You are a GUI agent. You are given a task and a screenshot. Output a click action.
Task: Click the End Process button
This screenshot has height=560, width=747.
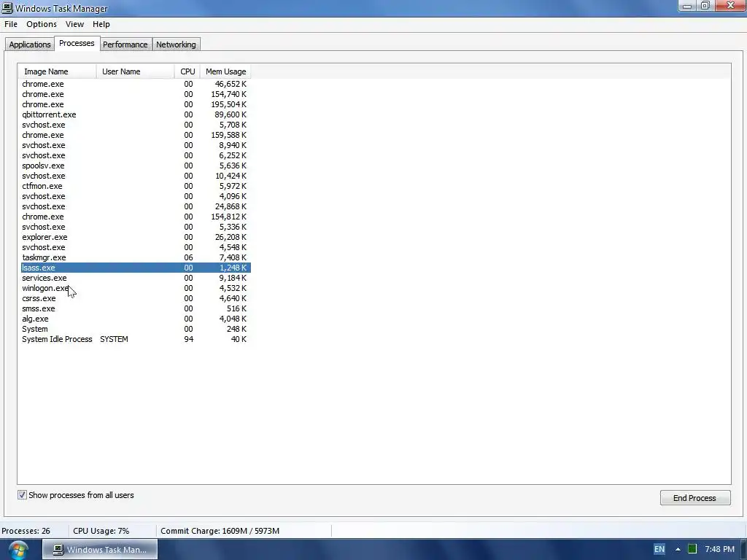694,497
